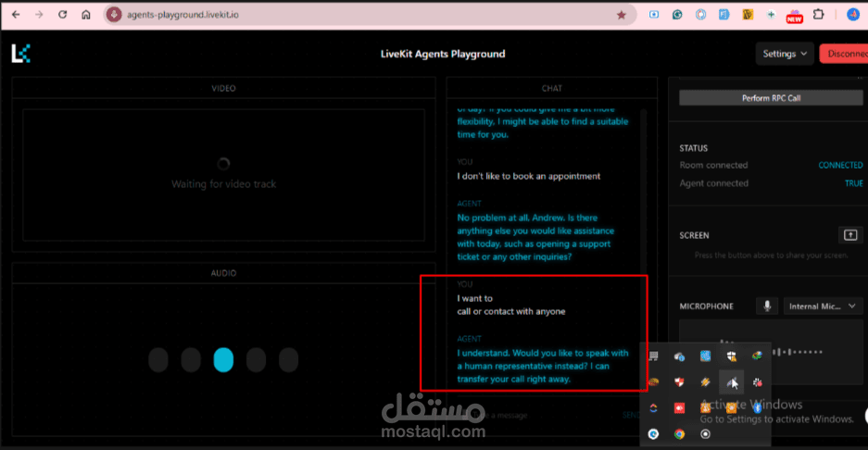Screen dimensions: 868x450
Task: Click the MICROPHONE section label
Action: pos(707,306)
